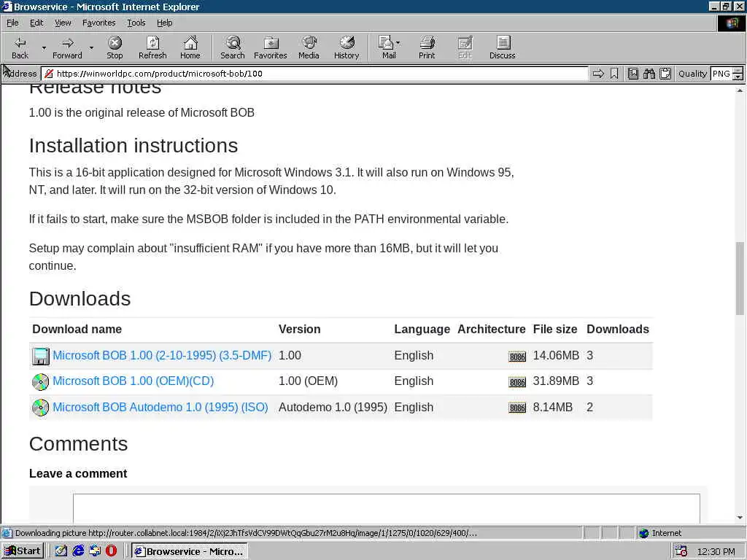This screenshot has width=747, height=560.
Task: Click the binoculars find icon
Action: 649,74
